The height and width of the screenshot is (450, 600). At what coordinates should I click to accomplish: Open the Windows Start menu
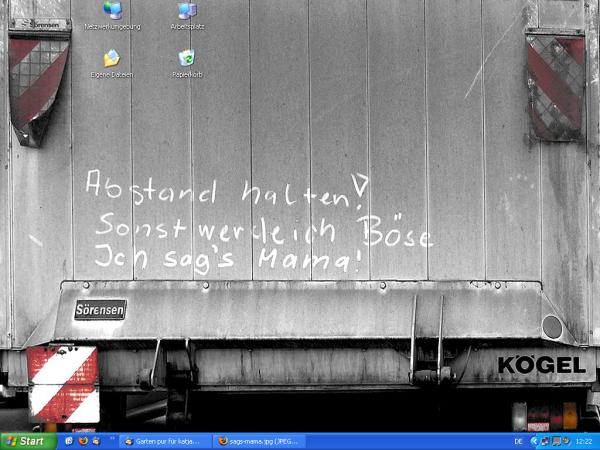pyautogui.click(x=26, y=440)
